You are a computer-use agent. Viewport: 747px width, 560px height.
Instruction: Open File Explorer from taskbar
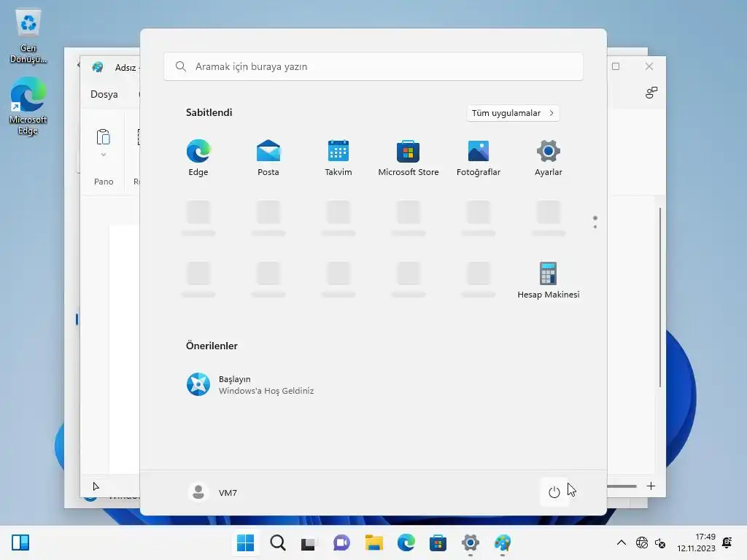coord(374,542)
